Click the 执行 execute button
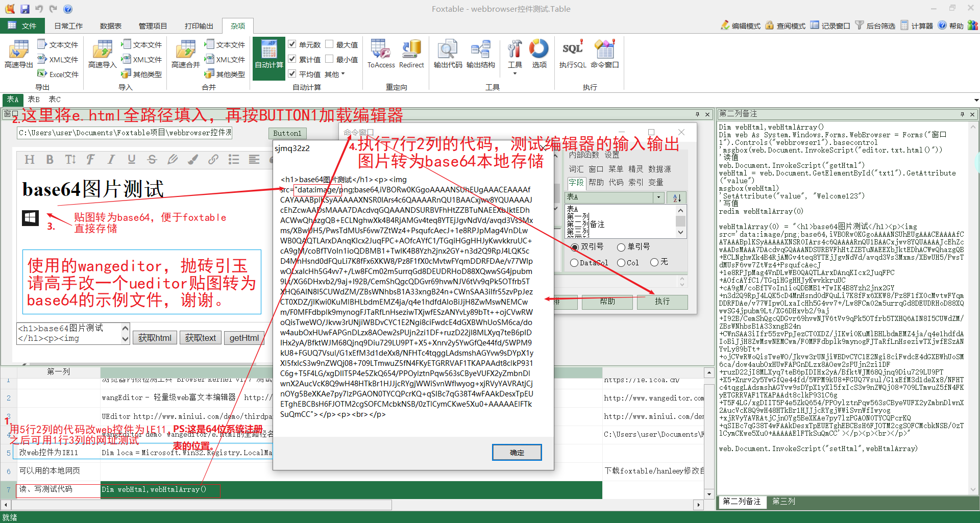The width and height of the screenshot is (980, 523). coord(662,302)
